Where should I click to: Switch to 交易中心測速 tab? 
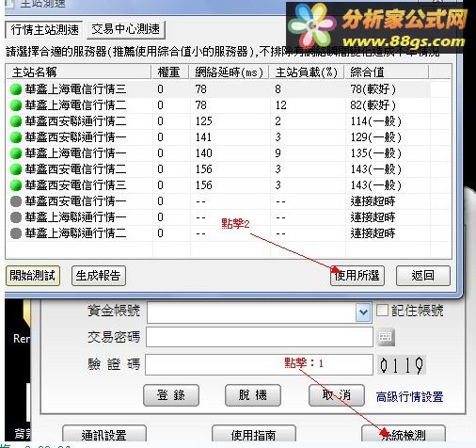[126, 30]
